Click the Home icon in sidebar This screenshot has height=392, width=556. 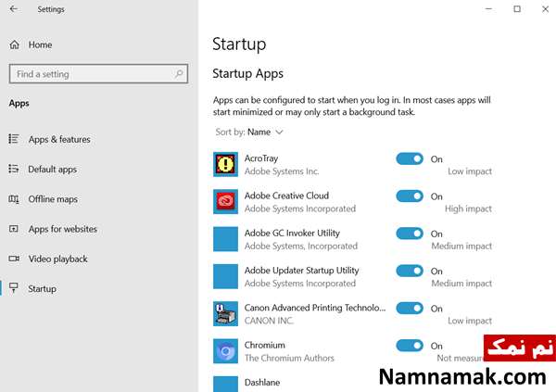14,44
